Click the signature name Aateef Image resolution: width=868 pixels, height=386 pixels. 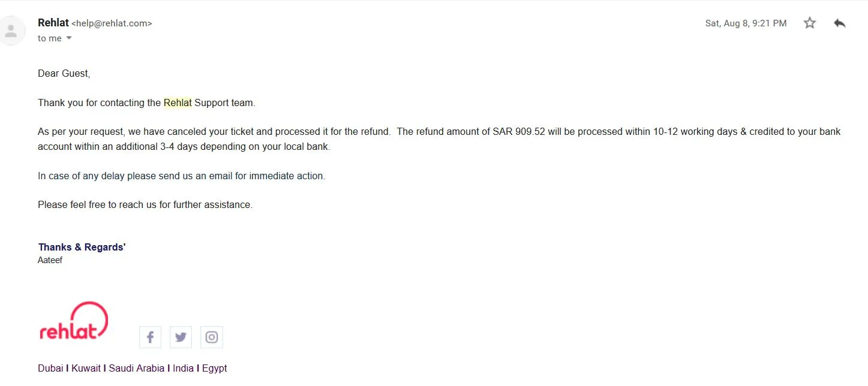click(x=50, y=260)
